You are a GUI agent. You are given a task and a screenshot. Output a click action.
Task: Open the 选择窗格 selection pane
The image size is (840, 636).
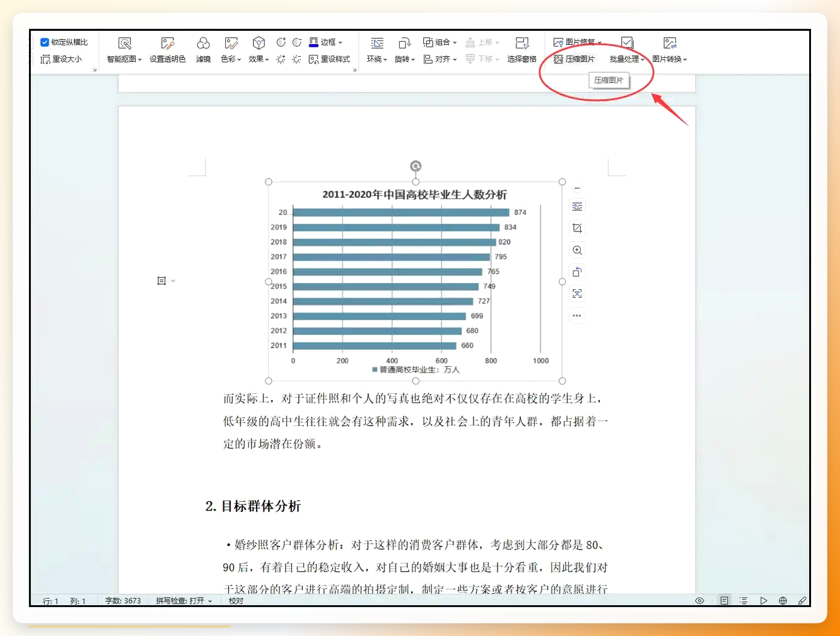[x=522, y=50]
